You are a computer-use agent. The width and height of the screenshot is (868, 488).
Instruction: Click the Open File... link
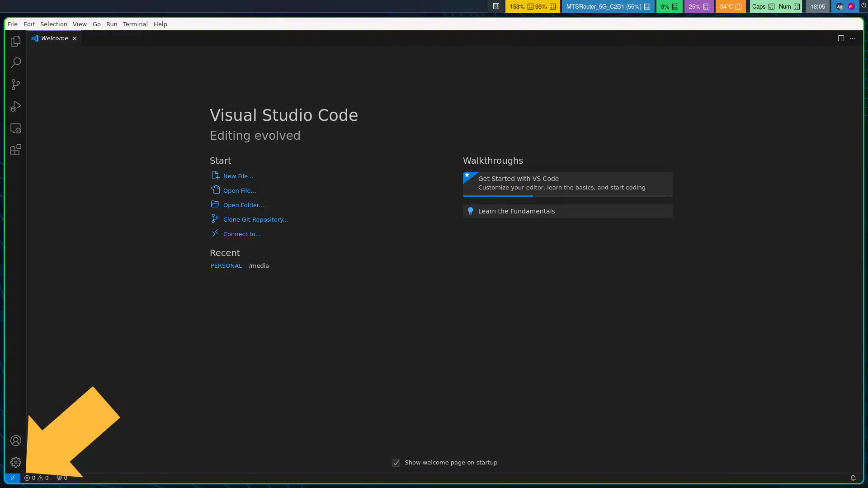pyautogui.click(x=239, y=191)
